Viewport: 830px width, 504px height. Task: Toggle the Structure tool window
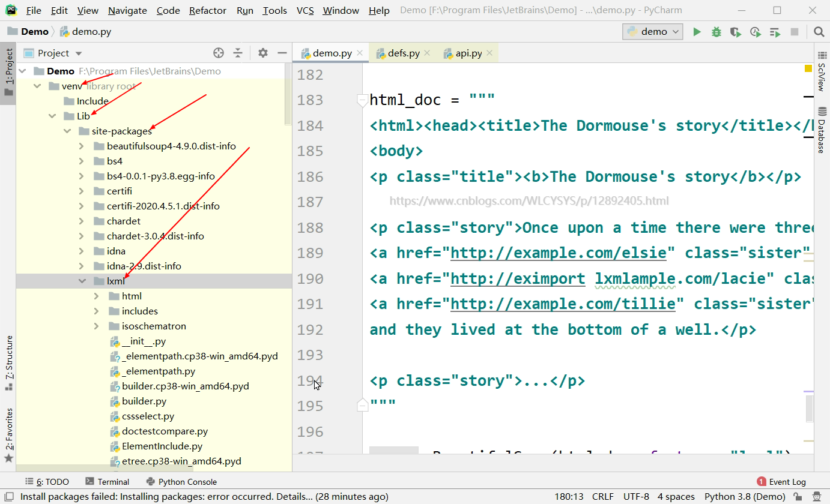coord(8,363)
